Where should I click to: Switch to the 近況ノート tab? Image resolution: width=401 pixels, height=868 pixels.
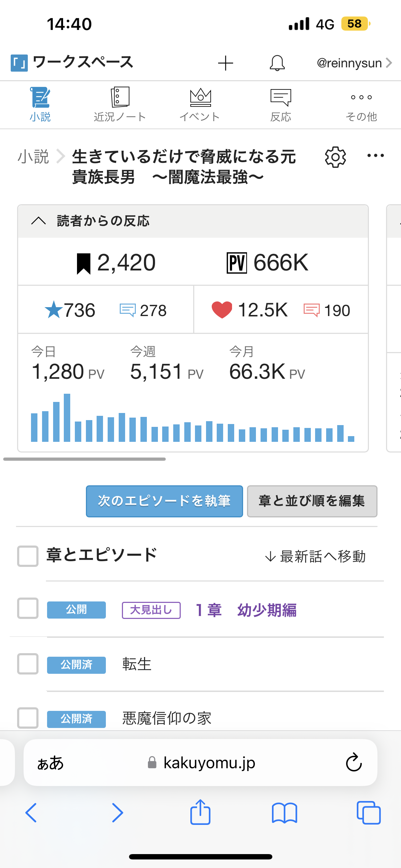click(x=120, y=105)
